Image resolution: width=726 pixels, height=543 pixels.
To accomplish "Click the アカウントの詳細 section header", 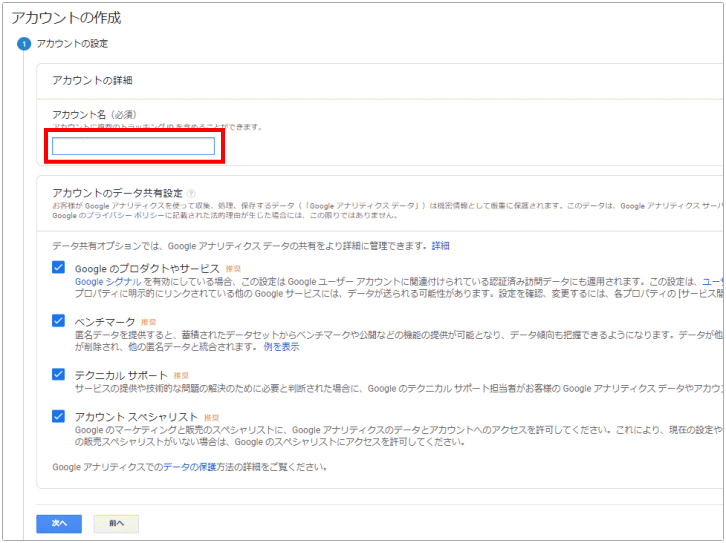I will tap(92, 79).
